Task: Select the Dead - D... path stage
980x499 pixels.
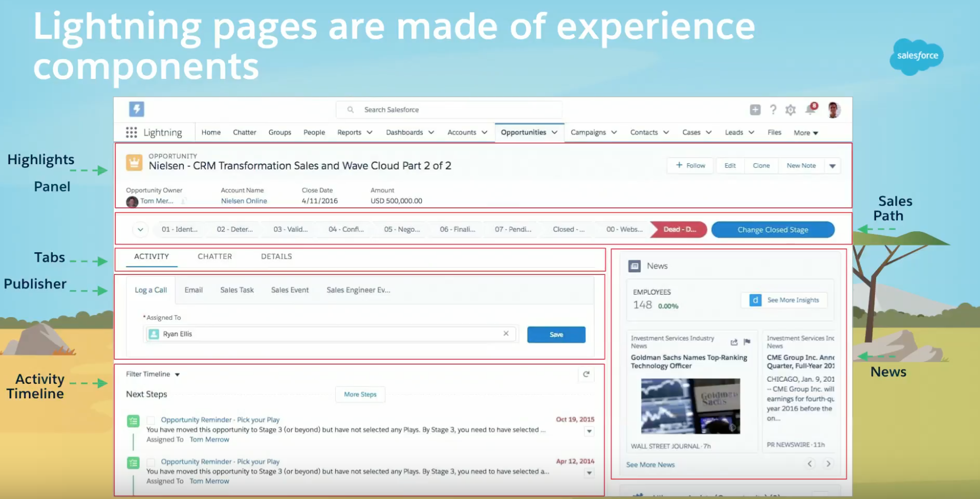Action: point(679,230)
